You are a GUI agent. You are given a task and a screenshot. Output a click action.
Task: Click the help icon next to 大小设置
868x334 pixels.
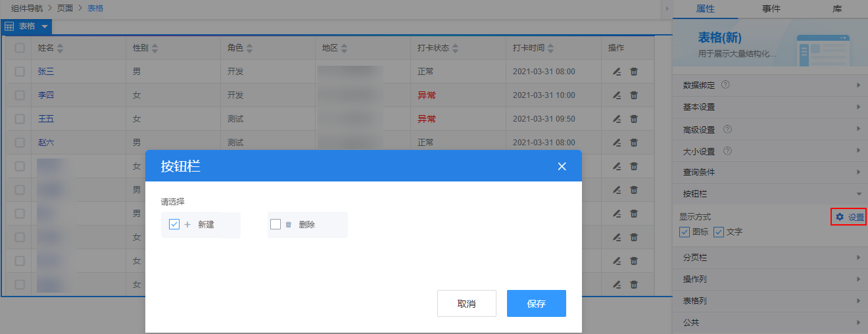[727, 151]
